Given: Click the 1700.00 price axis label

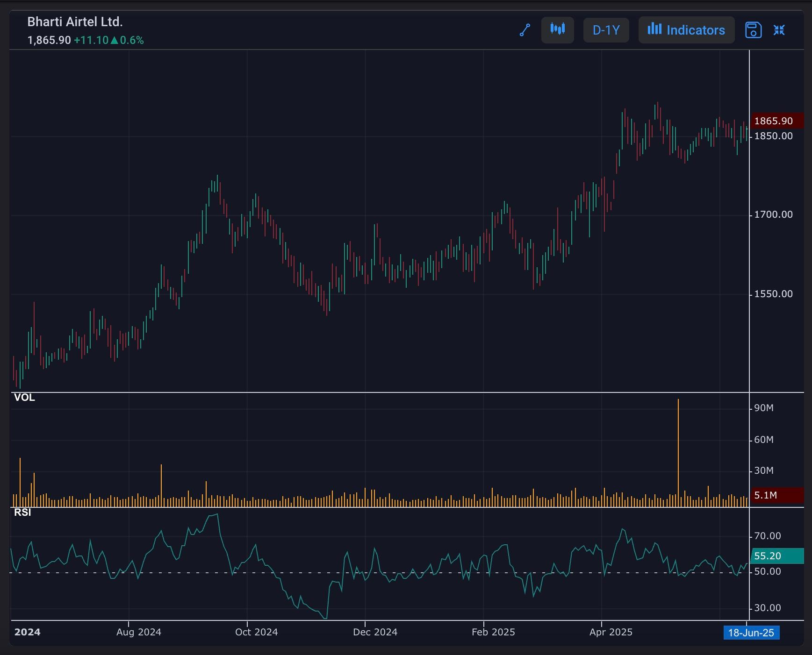Looking at the screenshot, I should pos(773,215).
